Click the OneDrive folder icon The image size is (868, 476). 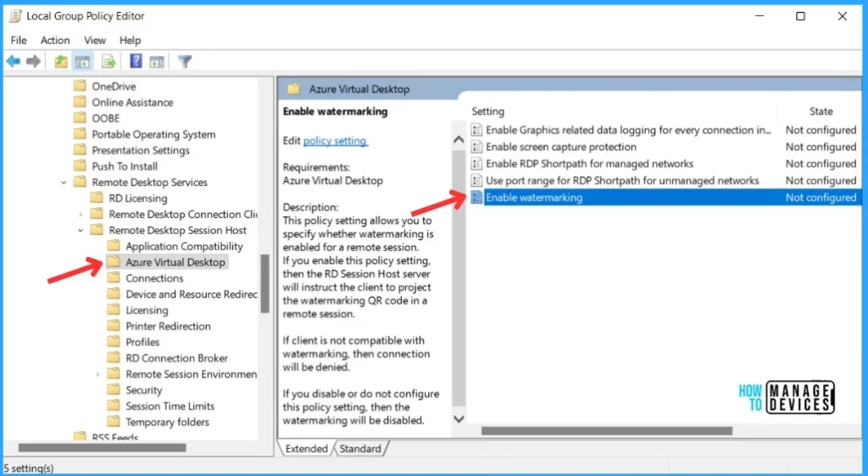(x=80, y=86)
